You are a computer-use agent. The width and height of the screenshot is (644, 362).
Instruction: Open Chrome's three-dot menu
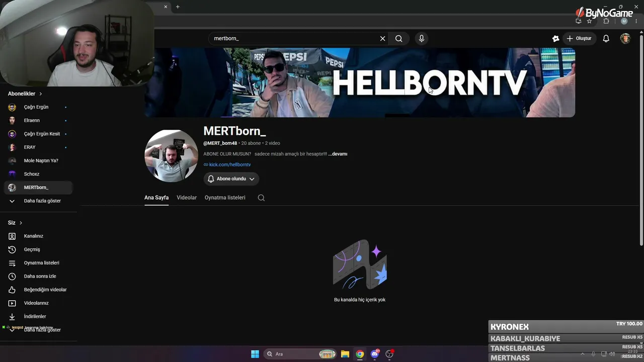coord(636,21)
